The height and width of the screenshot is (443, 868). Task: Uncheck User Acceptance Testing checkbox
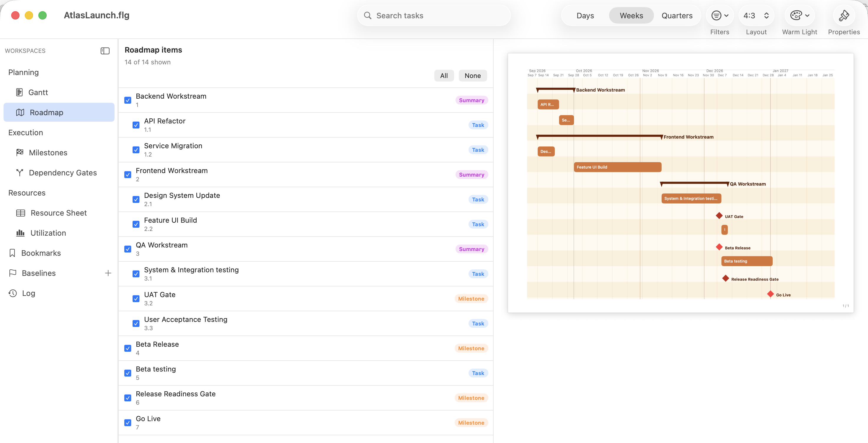pyautogui.click(x=136, y=323)
